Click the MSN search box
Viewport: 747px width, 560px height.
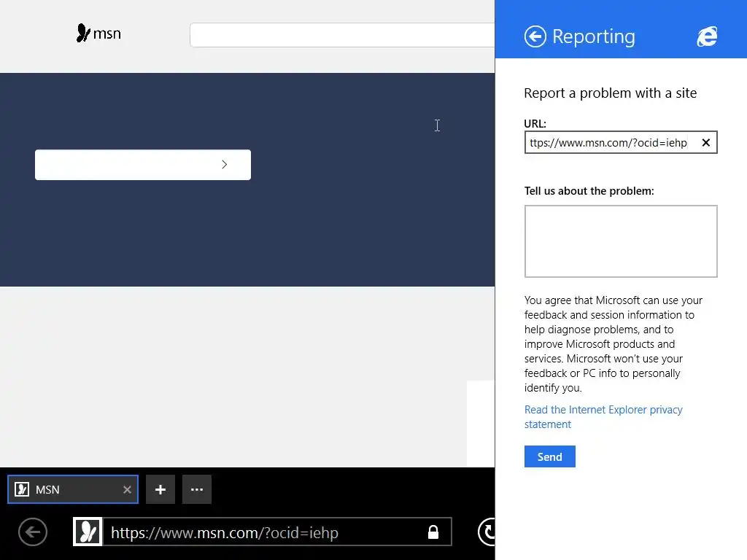point(342,35)
